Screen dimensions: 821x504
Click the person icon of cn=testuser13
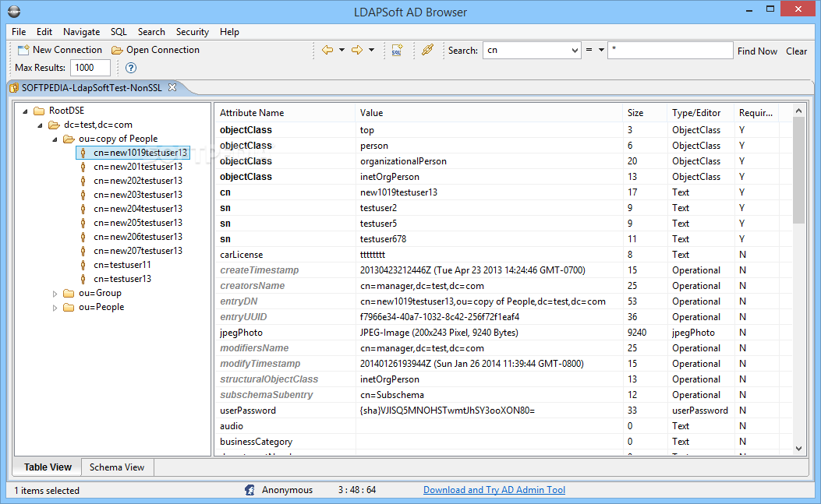[83, 279]
